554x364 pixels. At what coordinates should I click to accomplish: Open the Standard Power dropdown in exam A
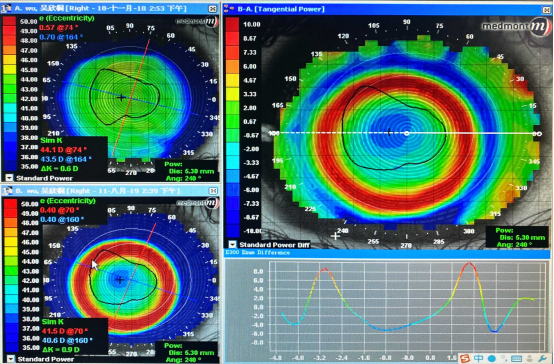(x=9, y=178)
